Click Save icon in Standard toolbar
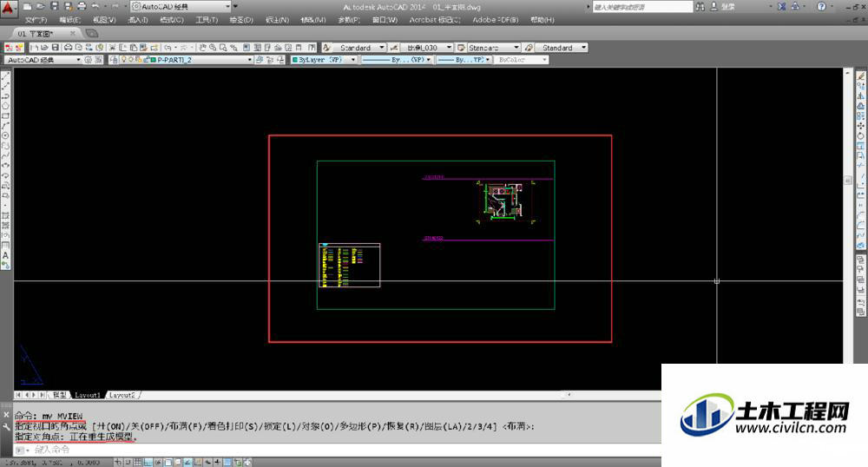The height and width of the screenshot is (467, 868). tap(56, 48)
